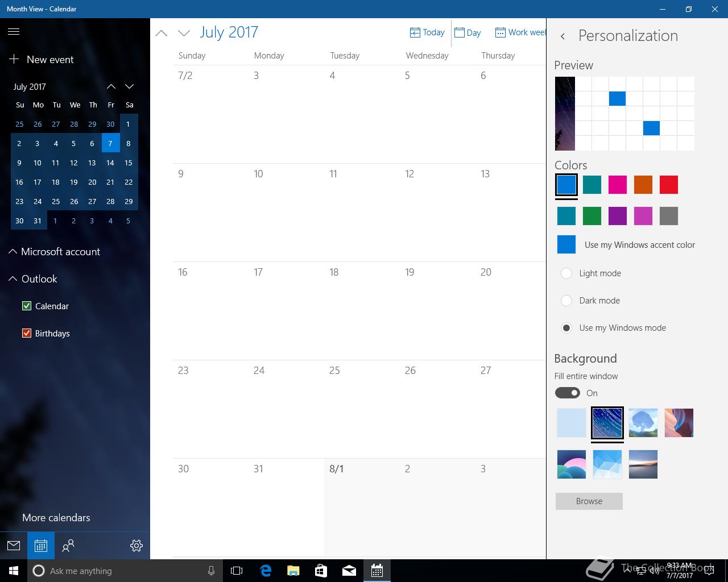Select Use my Windows mode option

[566, 328]
